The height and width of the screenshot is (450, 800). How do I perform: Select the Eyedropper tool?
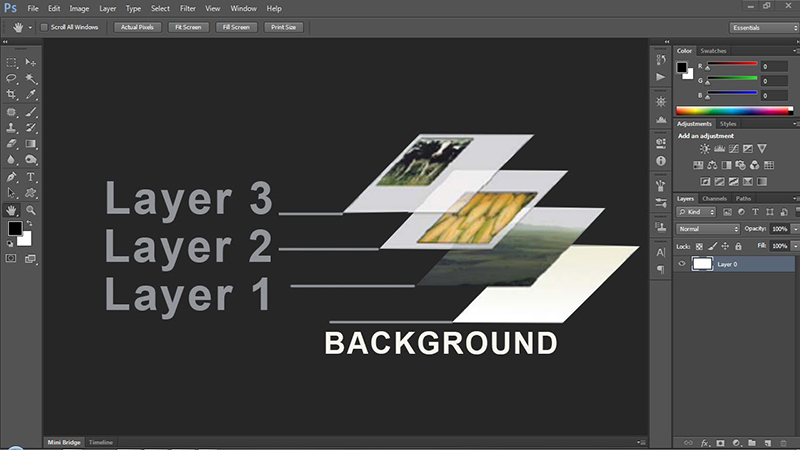(31, 94)
